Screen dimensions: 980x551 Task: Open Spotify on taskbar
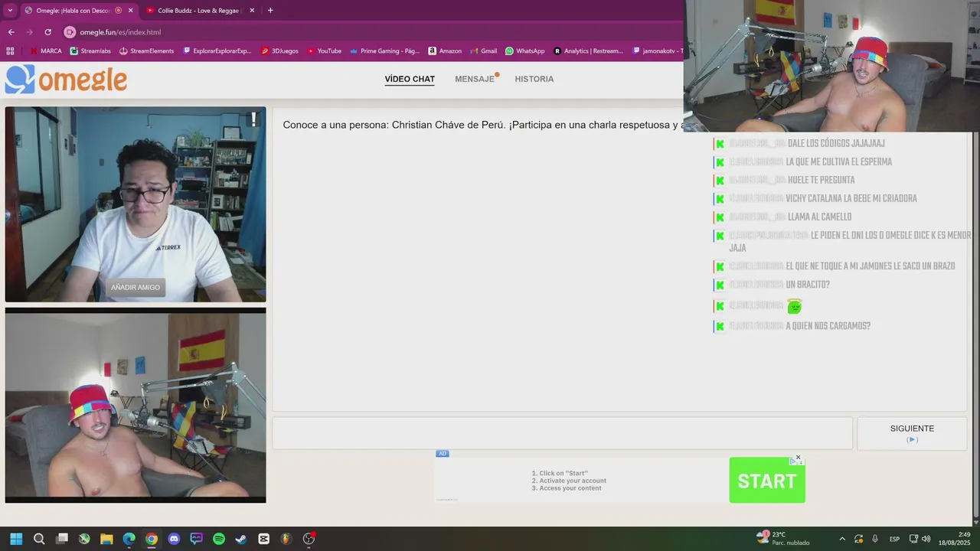pyautogui.click(x=219, y=539)
